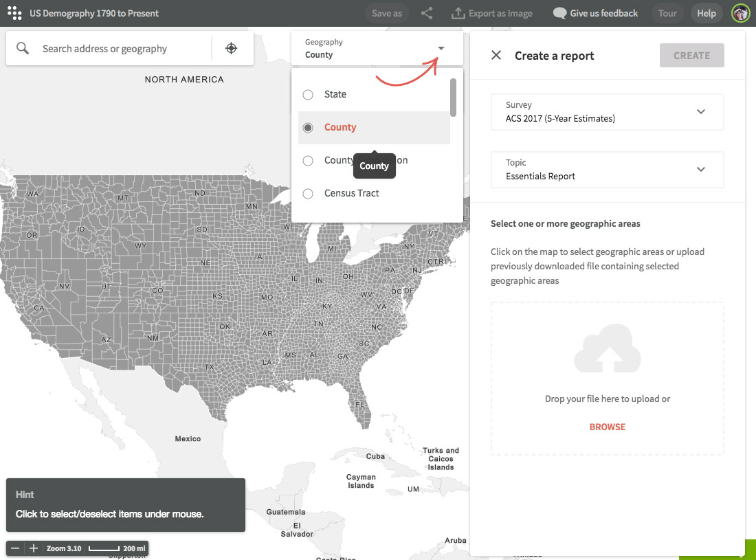Click Export as Image
Image resolution: width=756 pixels, height=560 pixels.
[x=492, y=13]
